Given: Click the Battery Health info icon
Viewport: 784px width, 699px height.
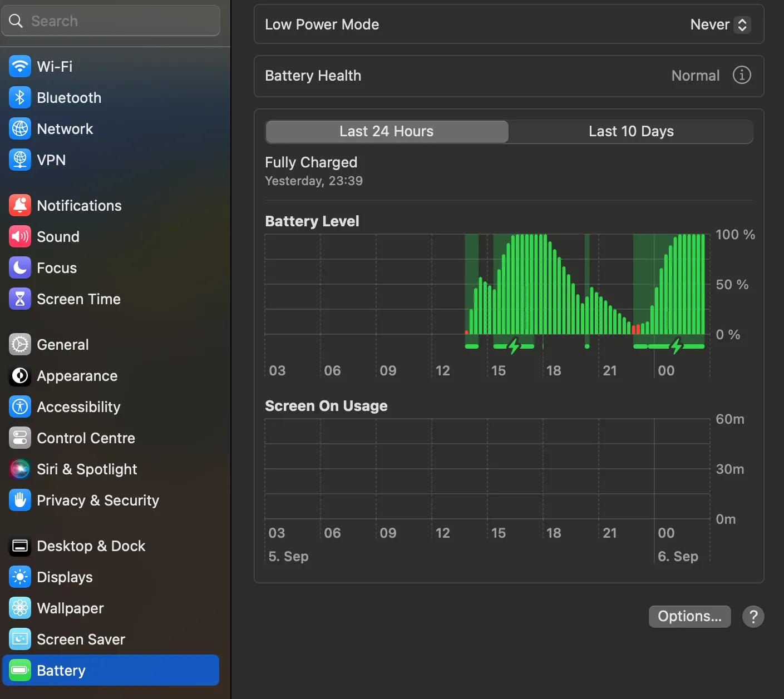Looking at the screenshot, I should click(x=741, y=75).
